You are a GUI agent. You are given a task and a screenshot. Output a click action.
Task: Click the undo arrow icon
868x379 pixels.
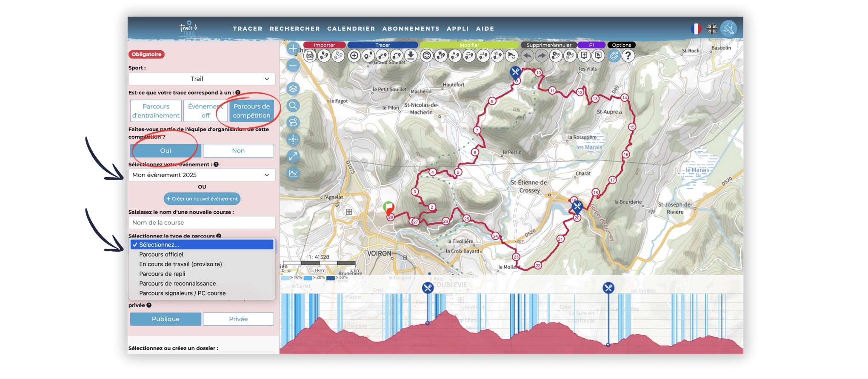coord(527,56)
